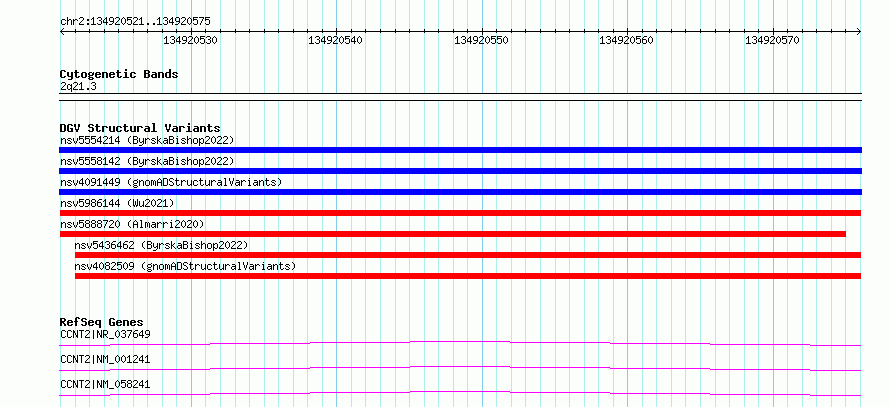Select the Cytogenetic Bands track title

tap(119, 74)
